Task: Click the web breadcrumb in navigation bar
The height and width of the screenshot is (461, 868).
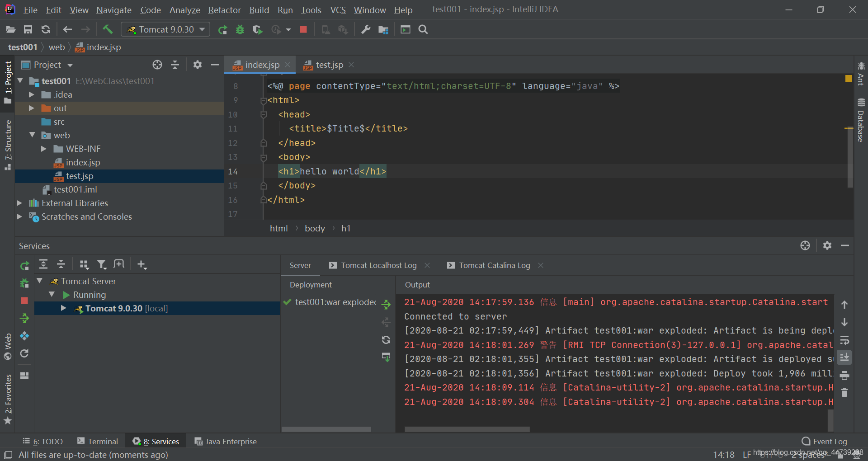Action: (57, 47)
